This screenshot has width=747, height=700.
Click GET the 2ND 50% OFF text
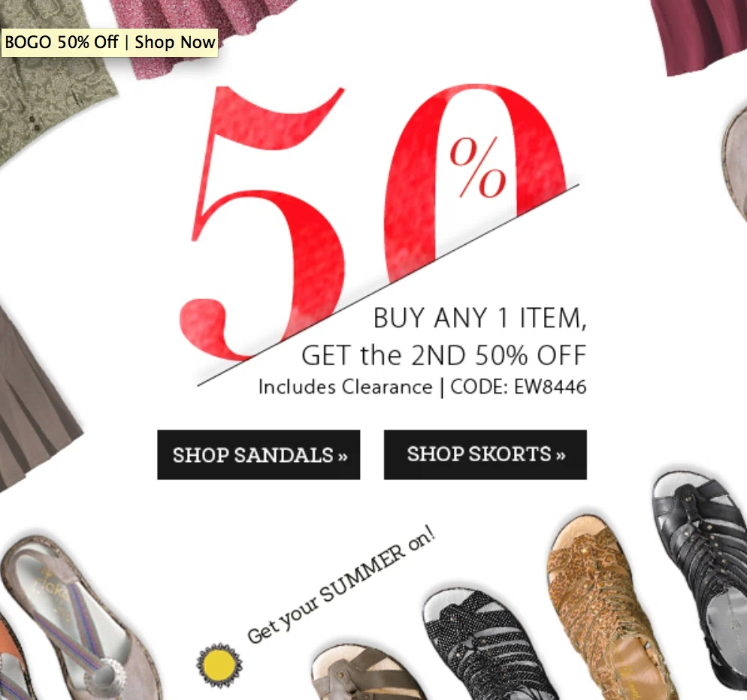click(x=443, y=355)
